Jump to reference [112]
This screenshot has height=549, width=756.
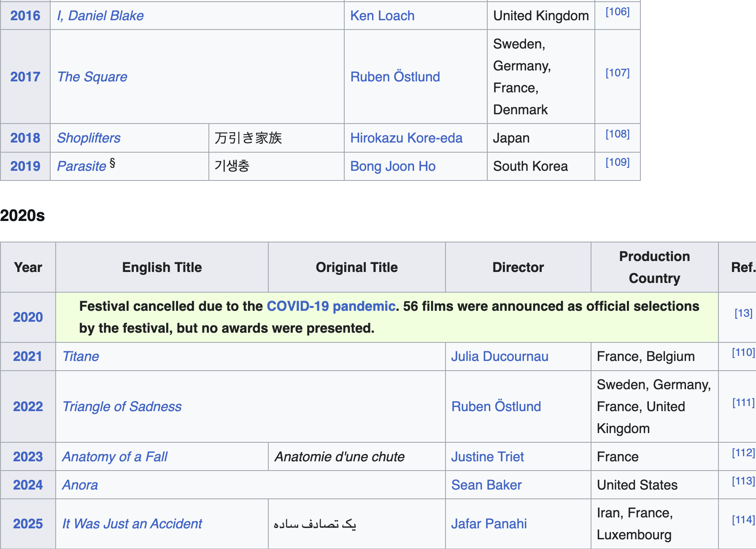point(743,453)
